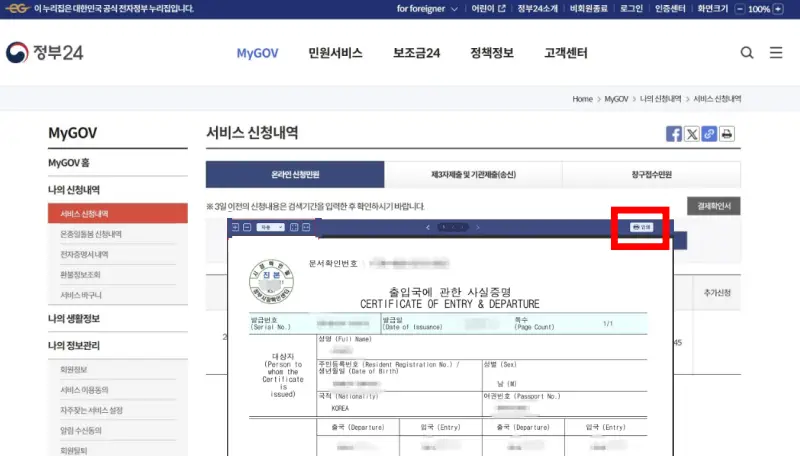Share page on Facebook icon
The image size is (800, 456).
tap(674, 134)
